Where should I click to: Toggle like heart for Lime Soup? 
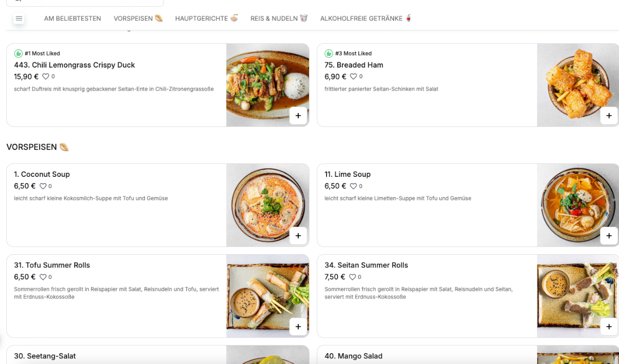click(x=353, y=186)
